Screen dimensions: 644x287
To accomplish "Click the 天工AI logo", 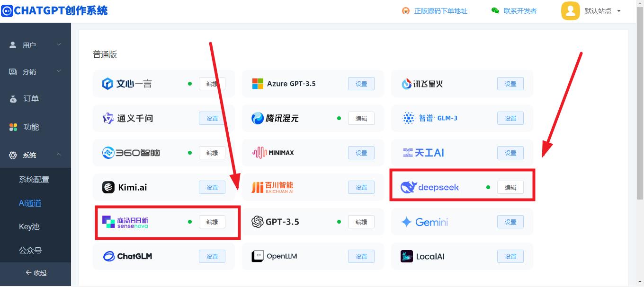I will coord(423,153).
